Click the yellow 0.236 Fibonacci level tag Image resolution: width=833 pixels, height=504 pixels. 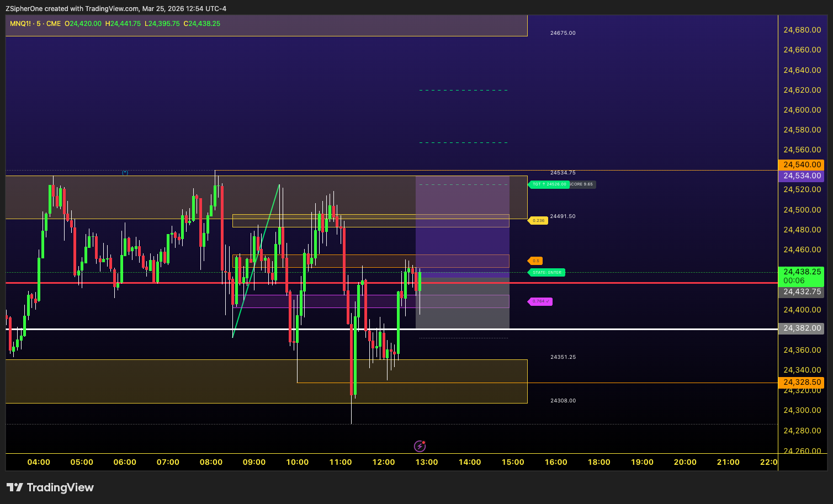coord(538,220)
